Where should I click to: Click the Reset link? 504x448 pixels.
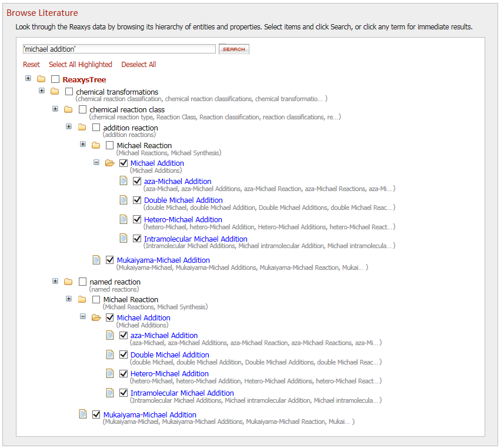[31, 64]
